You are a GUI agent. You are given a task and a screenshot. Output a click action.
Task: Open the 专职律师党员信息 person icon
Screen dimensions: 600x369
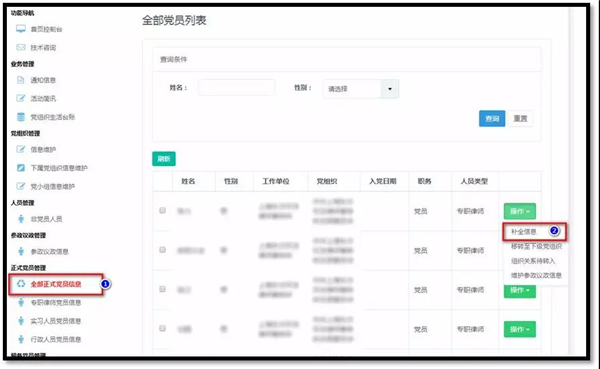pos(21,302)
